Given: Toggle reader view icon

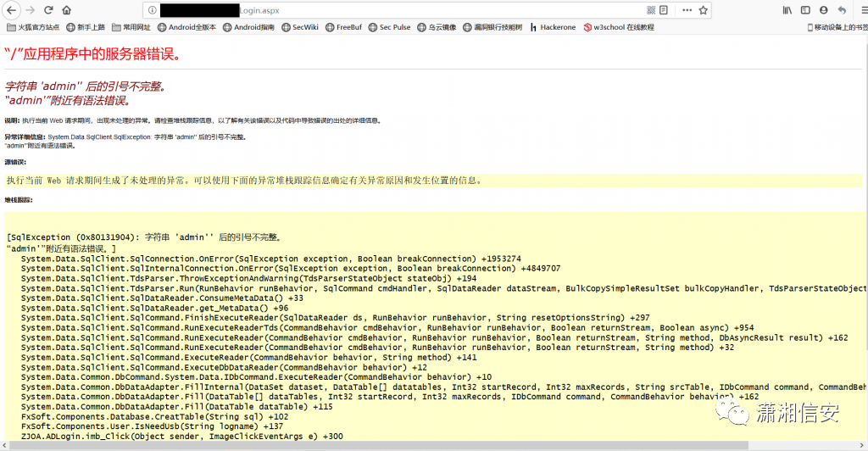Looking at the screenshot, I should tap(664, 10).
